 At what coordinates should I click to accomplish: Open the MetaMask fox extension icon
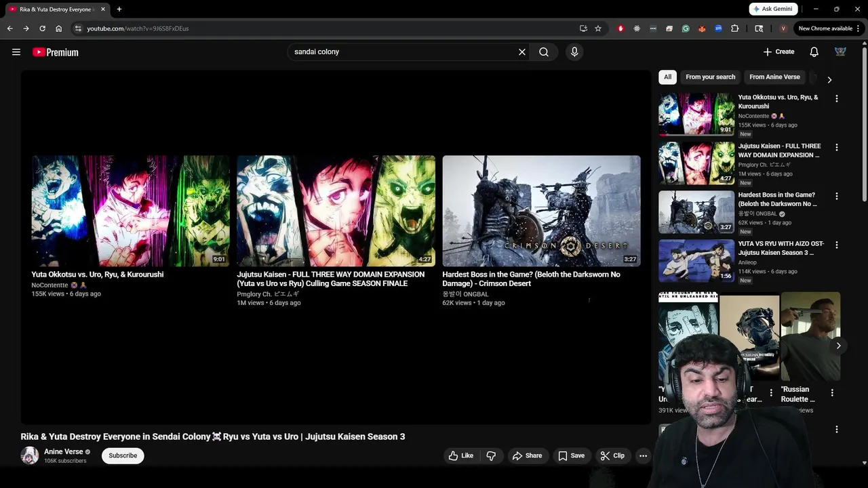(x=702, y=28)
